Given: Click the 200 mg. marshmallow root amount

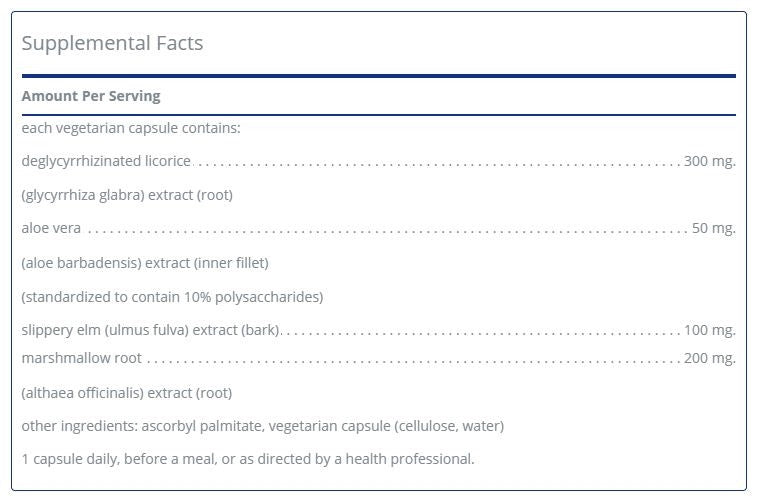Looking at the screenshot, I should 709,358.
